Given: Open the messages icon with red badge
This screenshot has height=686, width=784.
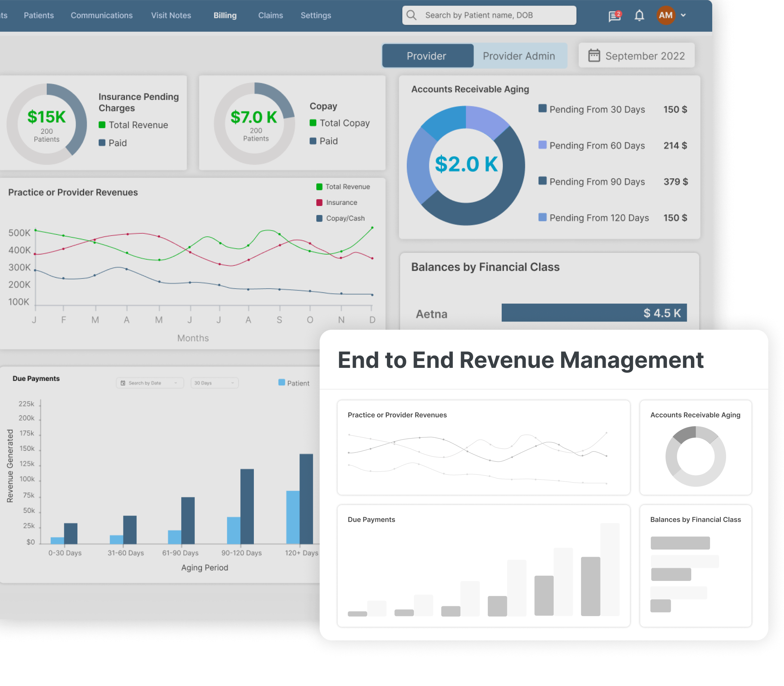Looking at the screenshot, I should pos(614,16).
